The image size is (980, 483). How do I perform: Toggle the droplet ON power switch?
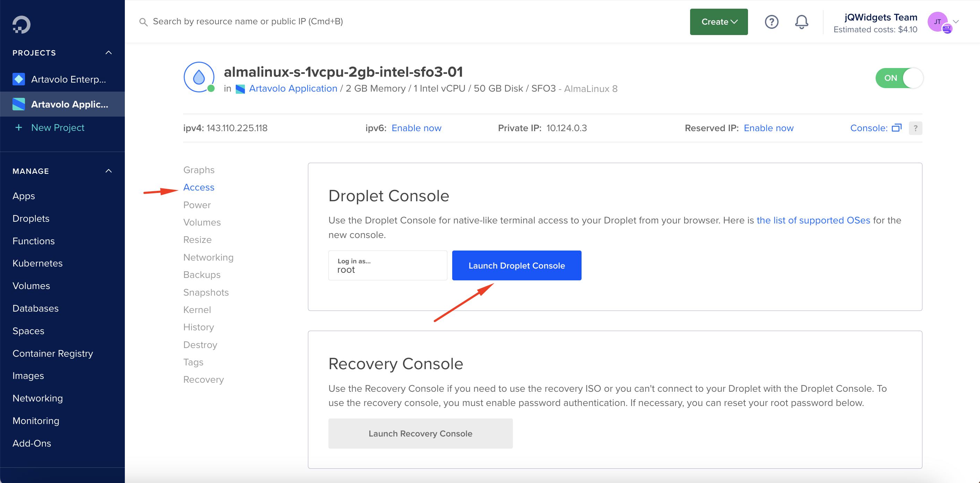899,78
